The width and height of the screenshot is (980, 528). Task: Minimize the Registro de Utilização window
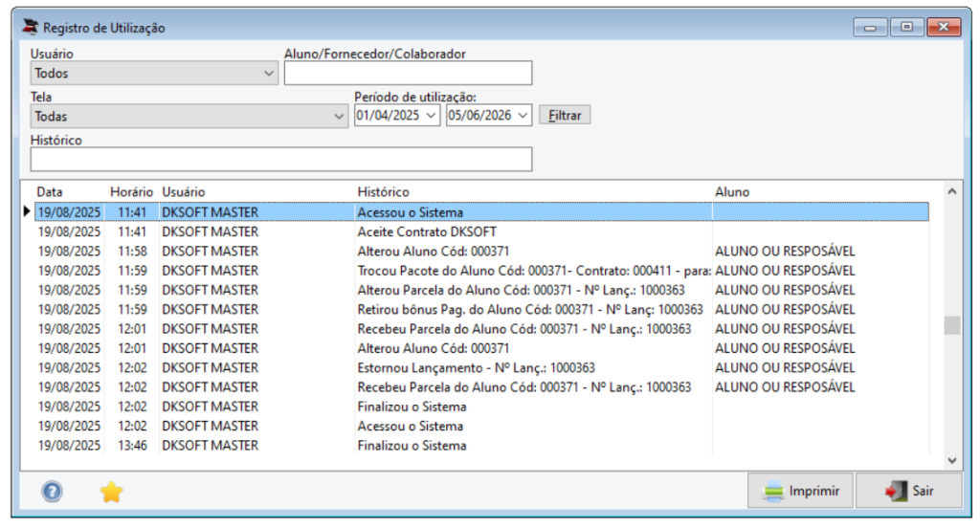(870, 27)
